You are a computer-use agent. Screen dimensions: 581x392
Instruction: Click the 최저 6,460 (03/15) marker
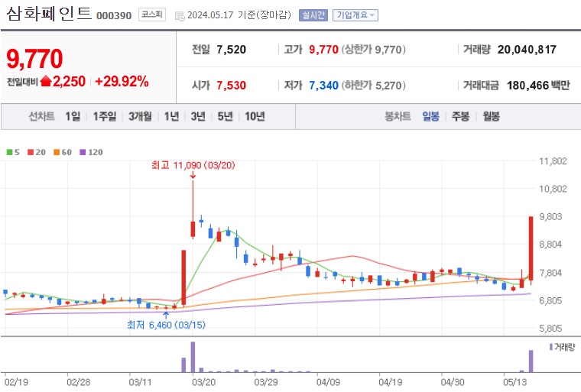pos(166,325)
